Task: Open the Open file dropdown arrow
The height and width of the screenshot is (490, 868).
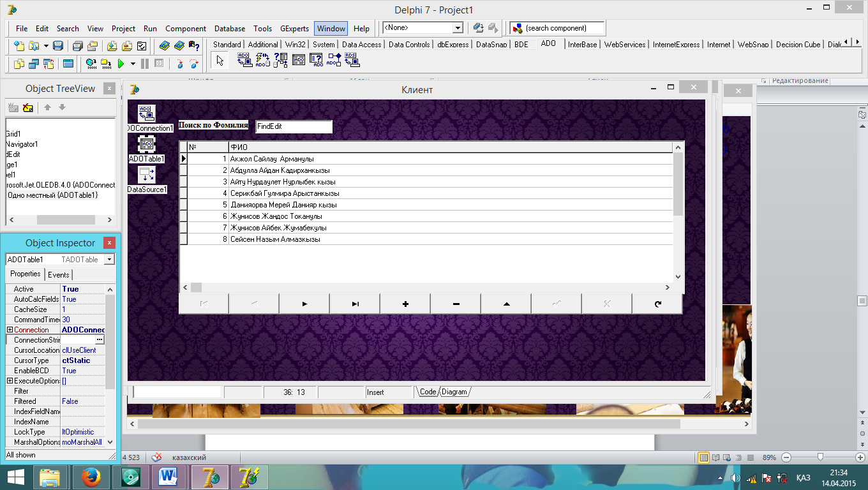Action: (x=46, y=46)
